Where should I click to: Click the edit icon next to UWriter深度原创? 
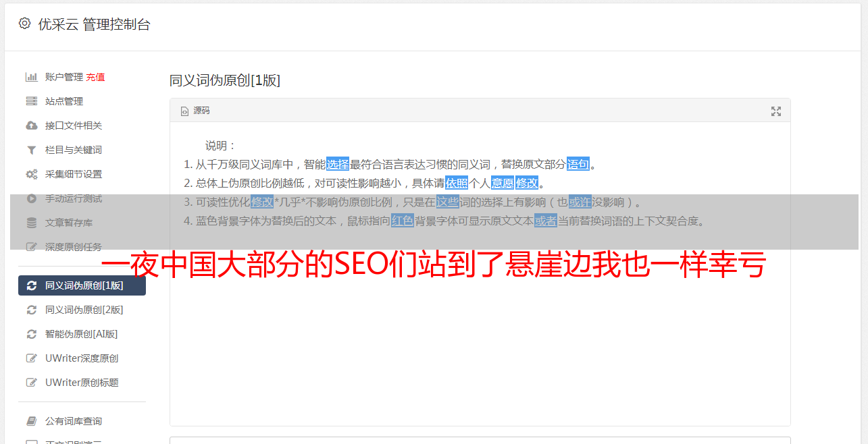click(x=31, y=358)
